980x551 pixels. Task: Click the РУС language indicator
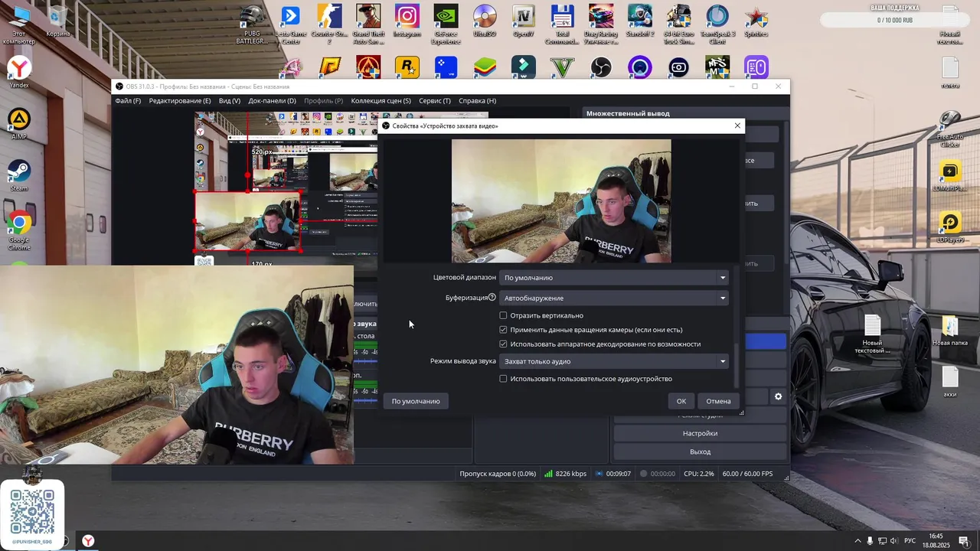910,541
